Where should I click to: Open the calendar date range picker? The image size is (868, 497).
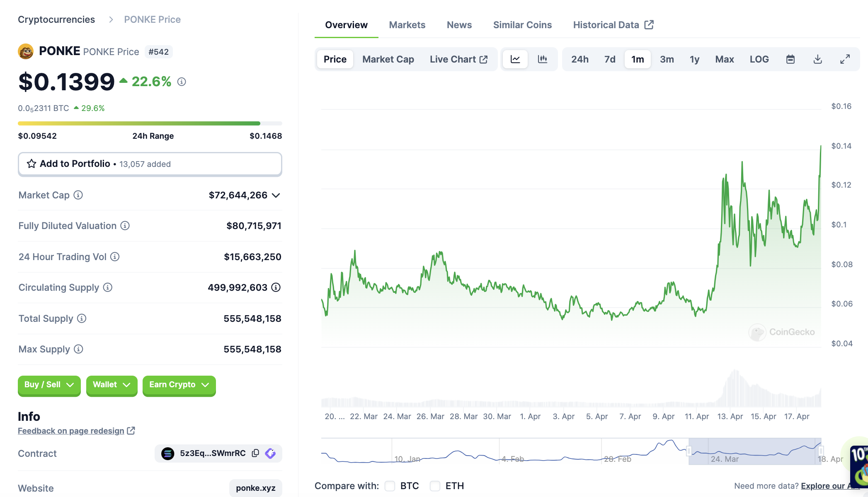point(790,59)
